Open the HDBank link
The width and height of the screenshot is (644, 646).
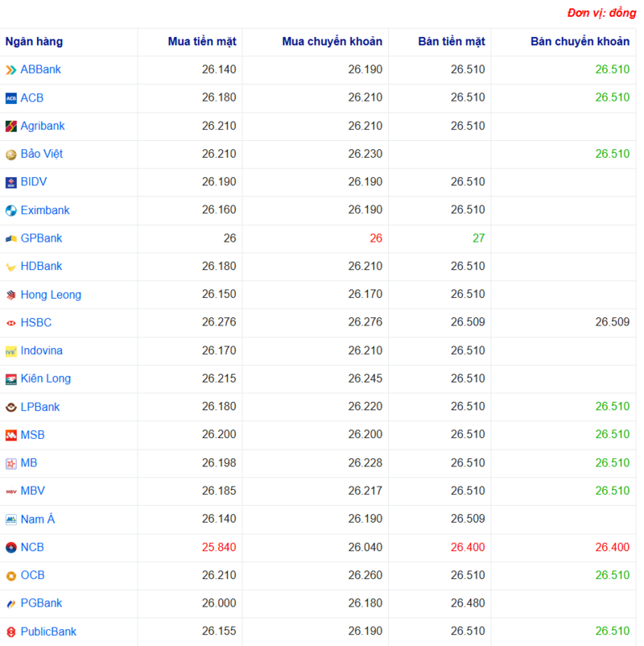coord(42,266)
